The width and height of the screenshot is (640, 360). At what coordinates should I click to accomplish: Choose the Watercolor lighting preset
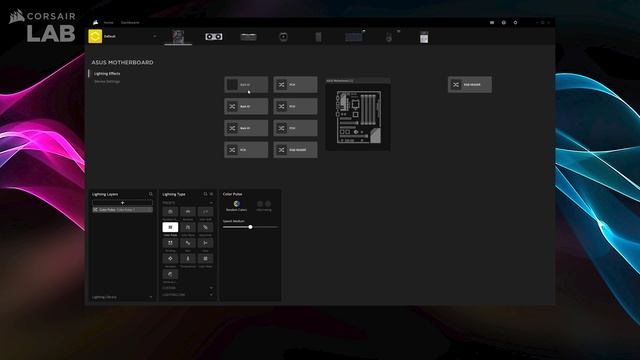click(170, 211)
